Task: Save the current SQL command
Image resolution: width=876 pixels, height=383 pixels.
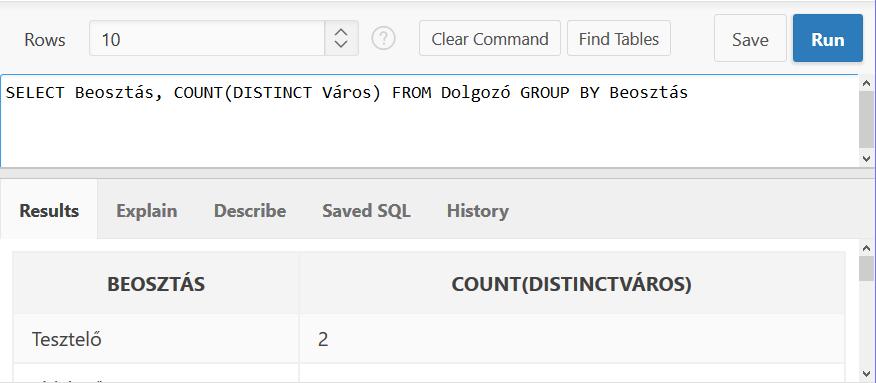Action: point(750,39)
